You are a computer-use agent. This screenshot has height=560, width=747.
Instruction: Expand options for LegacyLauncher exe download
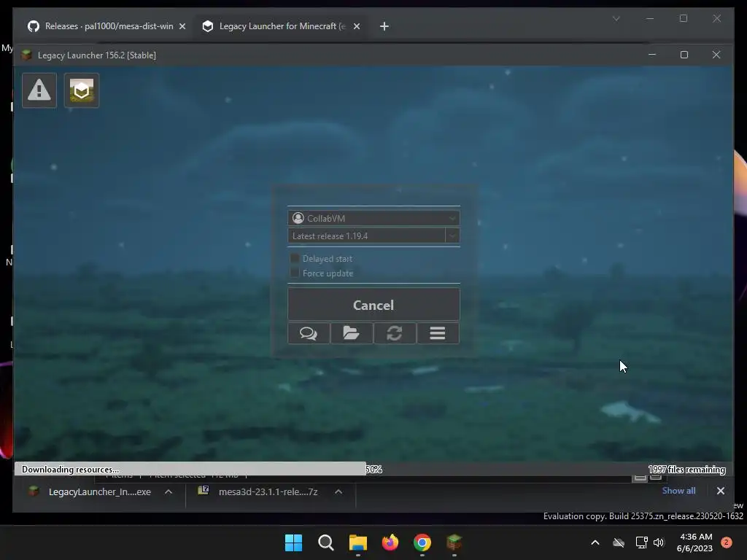tap(169, 492)
